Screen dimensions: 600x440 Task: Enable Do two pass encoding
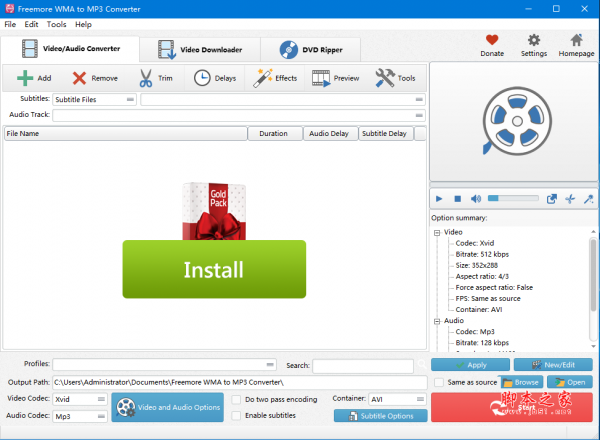pos(236,399)
